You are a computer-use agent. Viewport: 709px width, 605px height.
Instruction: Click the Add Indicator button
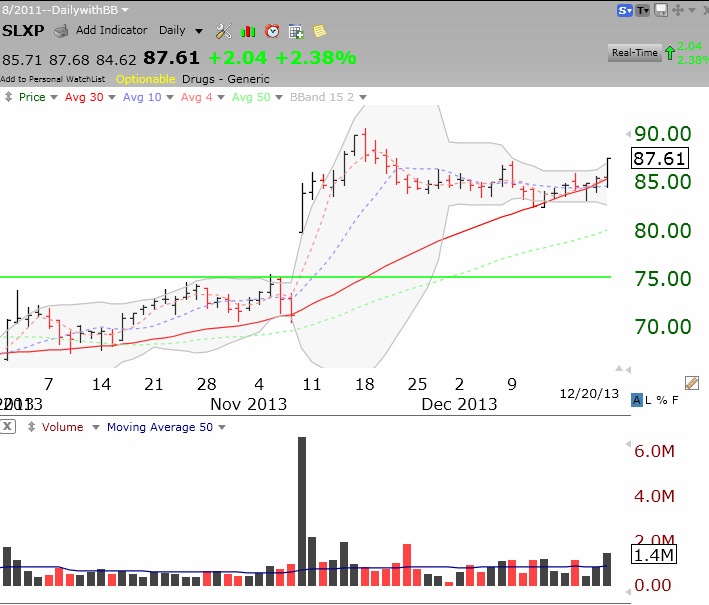(111, 31)
